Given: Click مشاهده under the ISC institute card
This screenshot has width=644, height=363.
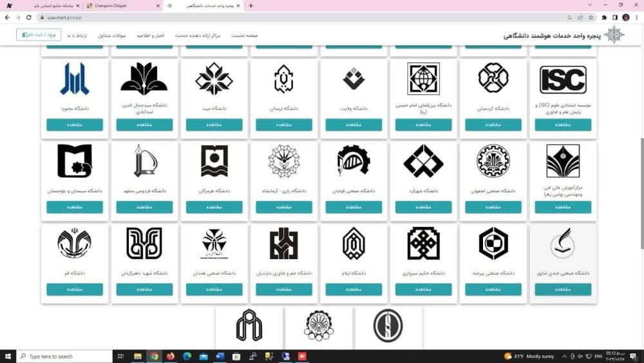Looking at the screenshot, I should pyautogui.click(x=563, y=124).
